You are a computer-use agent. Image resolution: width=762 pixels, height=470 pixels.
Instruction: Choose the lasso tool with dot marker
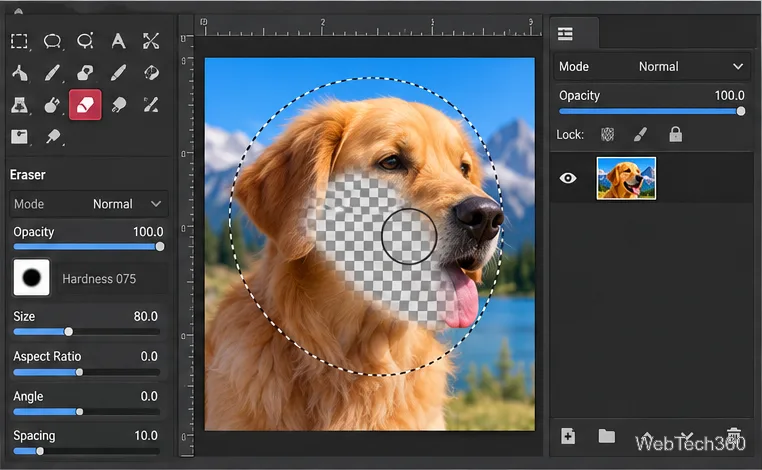pyautogui.click(x=85, y=41)
